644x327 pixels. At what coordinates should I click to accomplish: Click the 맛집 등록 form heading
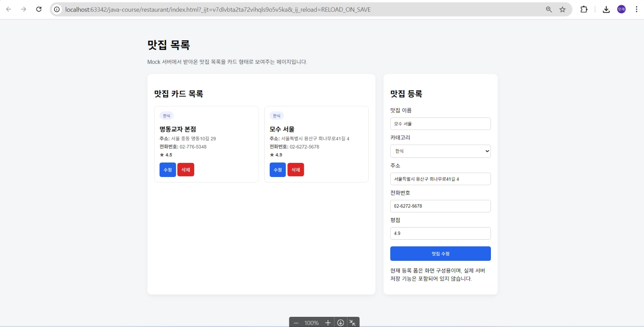pyautogui.click(x=406, y=94)
